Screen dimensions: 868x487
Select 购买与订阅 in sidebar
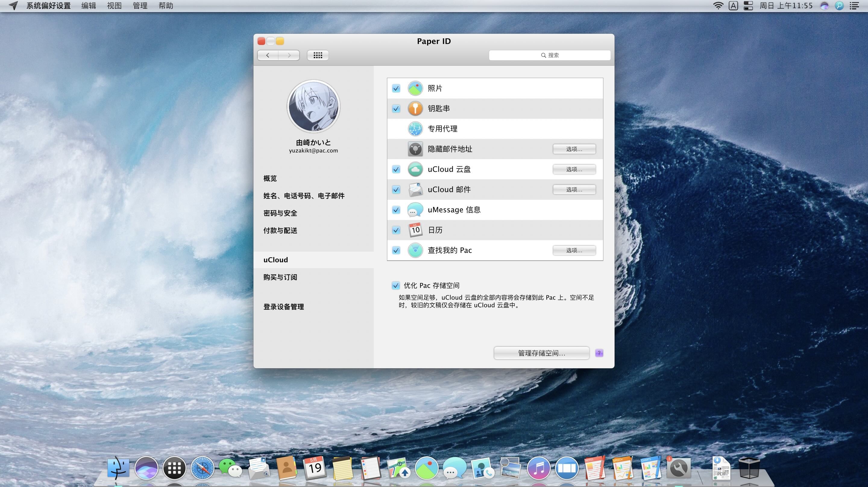tap(313, 277)
